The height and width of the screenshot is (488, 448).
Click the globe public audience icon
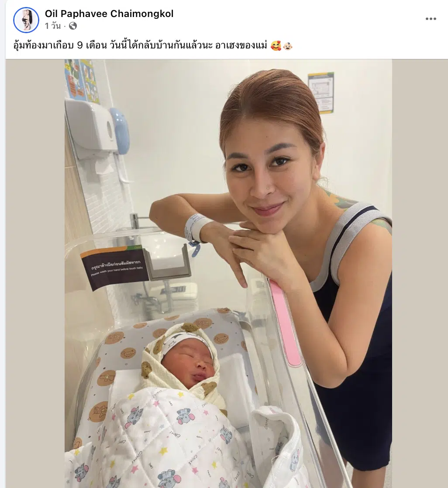click(x=73, y=26)
